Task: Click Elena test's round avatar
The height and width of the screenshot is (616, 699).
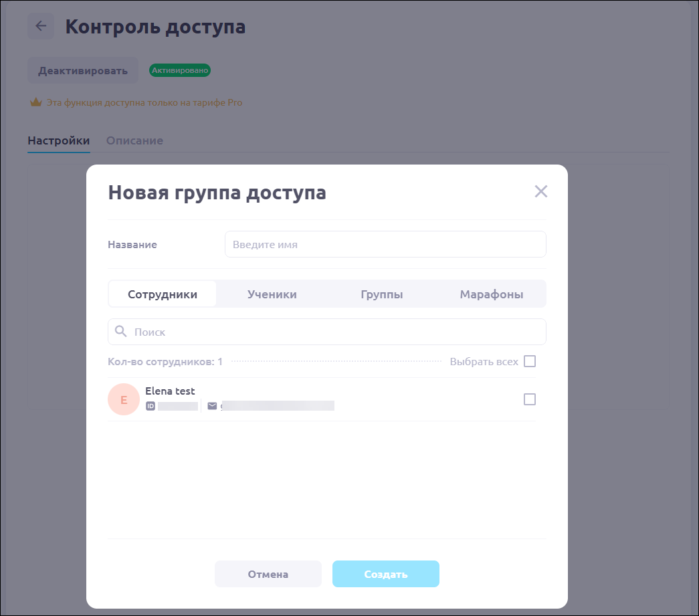Action: click(x=123, y=399)
